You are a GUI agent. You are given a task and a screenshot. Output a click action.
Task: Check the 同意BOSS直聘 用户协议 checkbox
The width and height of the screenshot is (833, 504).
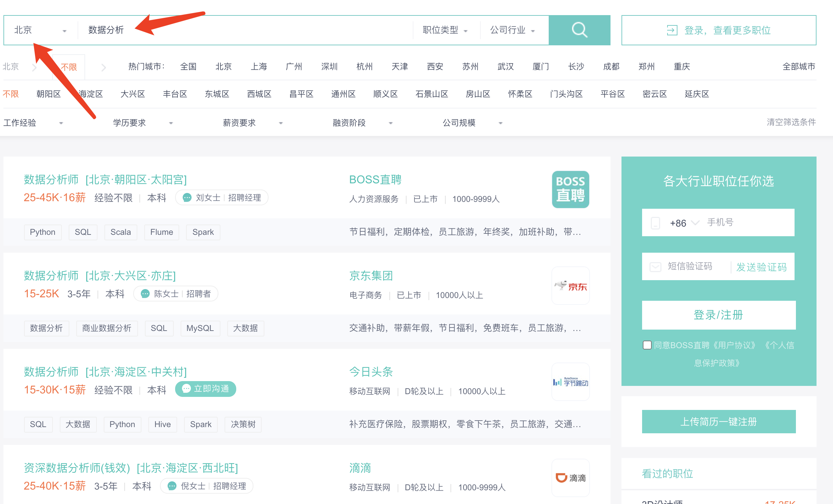click(647, 345)
